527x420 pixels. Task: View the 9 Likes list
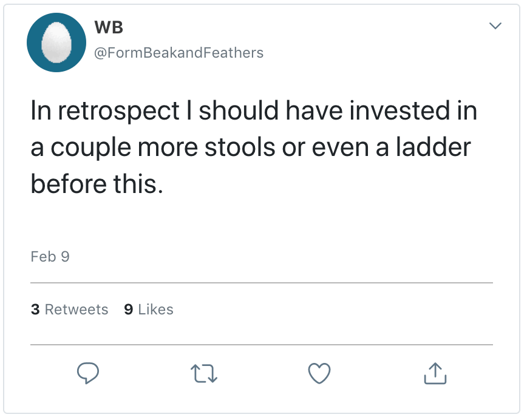148,310
